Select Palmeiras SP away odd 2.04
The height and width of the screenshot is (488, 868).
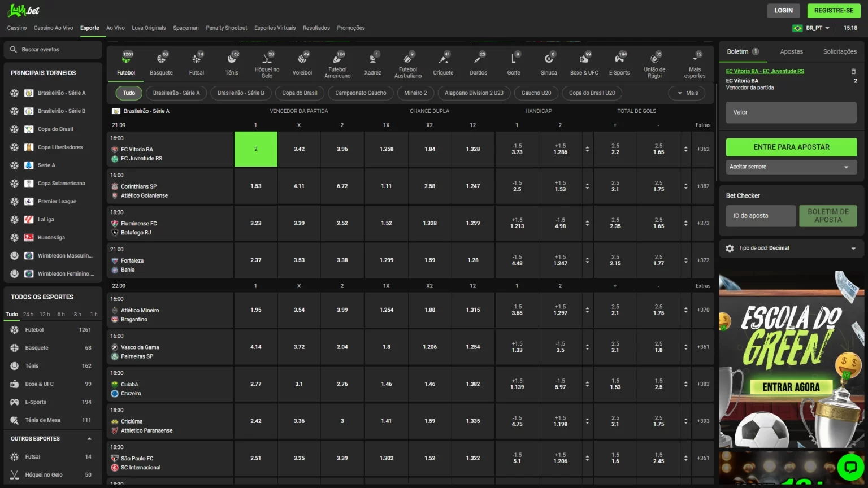pos(342,347)
